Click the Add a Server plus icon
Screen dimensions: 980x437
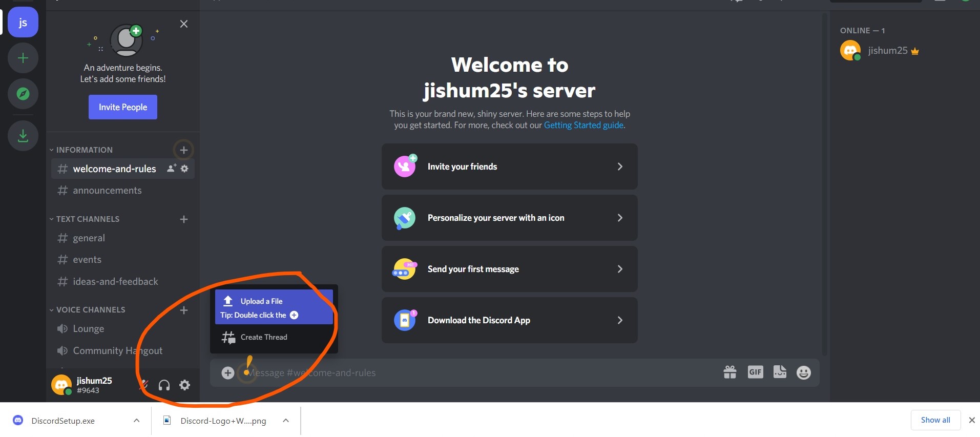point(23,58)
